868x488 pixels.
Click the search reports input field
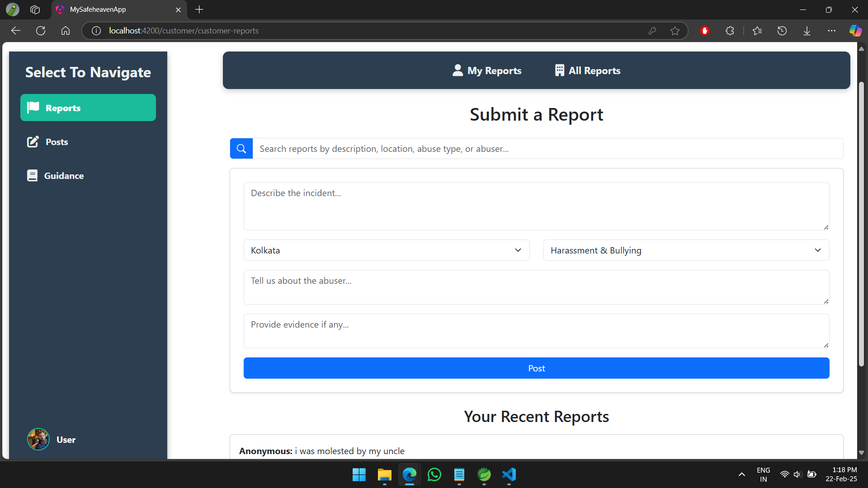pyautogui.click(x=547, y=149)
